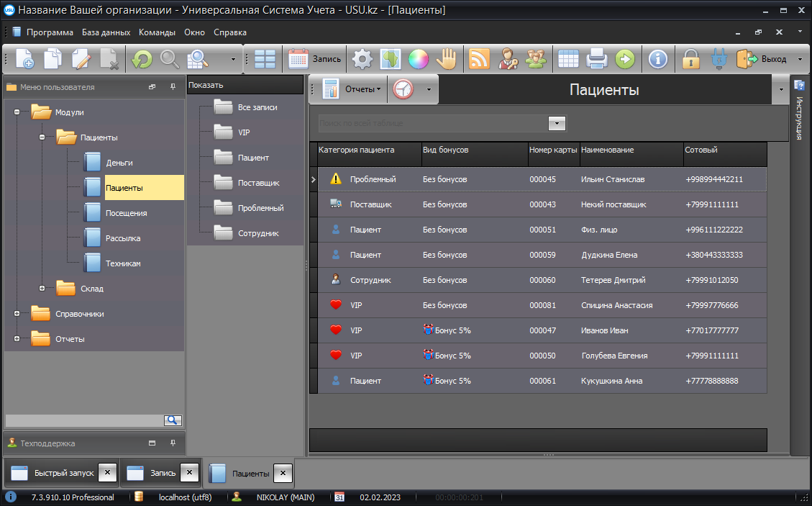
Task: Collapse the Модули tree node
Action: 17,112
